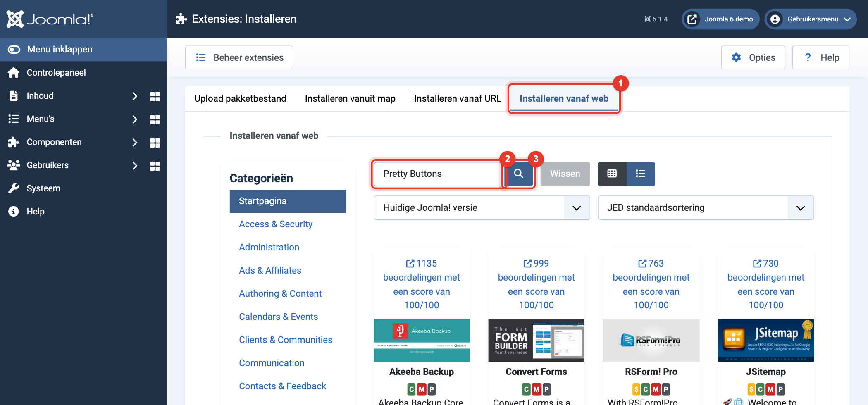Collapse sidebar with Menu inklappen toggle
The height and width of the screenshot is (405, 868).
[x=83, y=50]
